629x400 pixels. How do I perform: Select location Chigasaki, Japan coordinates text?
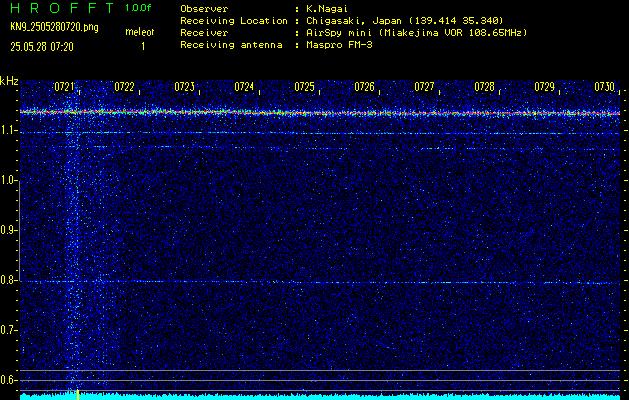click(405, 21)
